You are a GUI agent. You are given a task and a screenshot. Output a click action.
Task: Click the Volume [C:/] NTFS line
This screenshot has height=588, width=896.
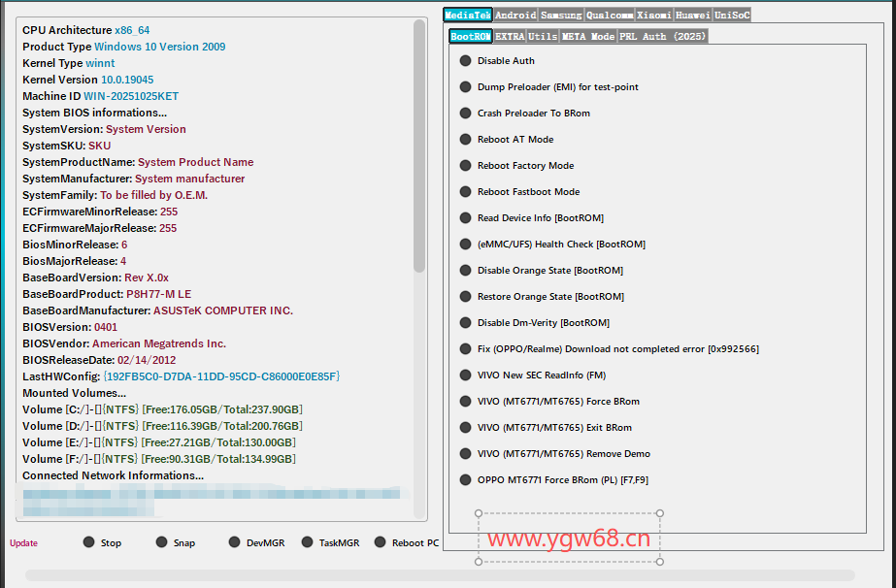pos(162,409)
